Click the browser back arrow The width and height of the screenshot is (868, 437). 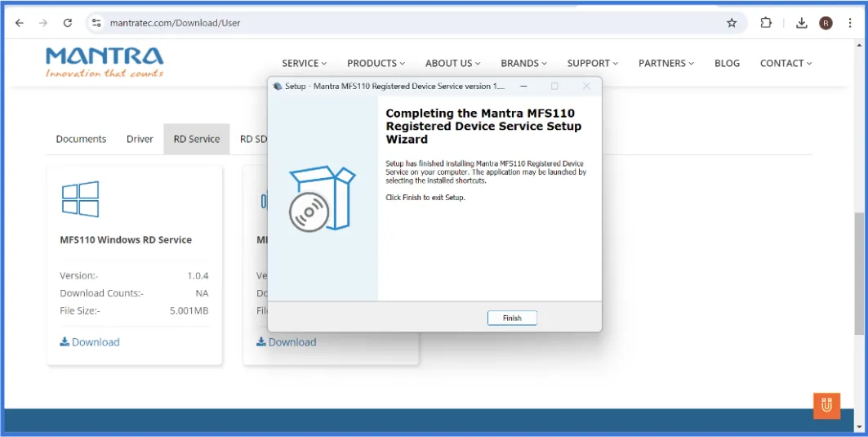(x=20, y=23)
